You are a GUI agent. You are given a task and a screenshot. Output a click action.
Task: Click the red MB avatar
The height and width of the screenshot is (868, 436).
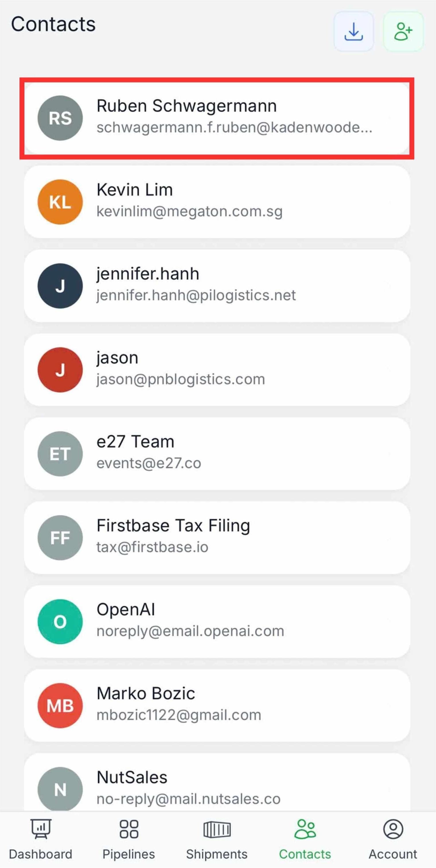click(x=60, y=705)
